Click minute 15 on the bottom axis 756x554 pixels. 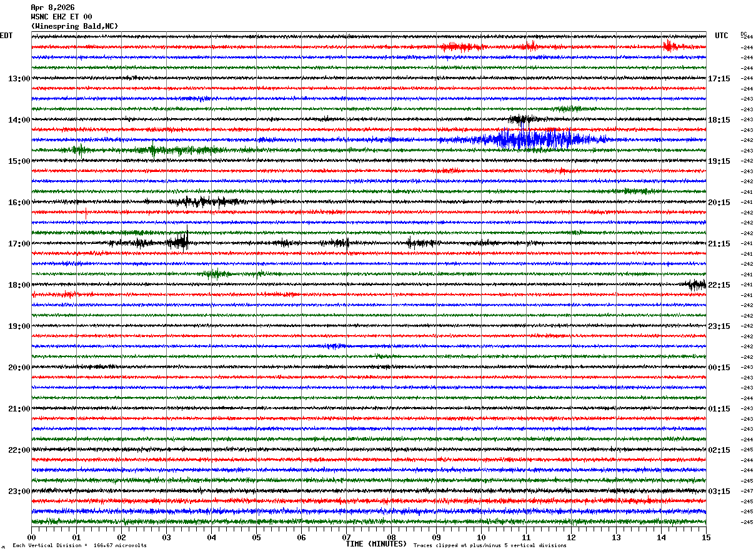(706, 537)
